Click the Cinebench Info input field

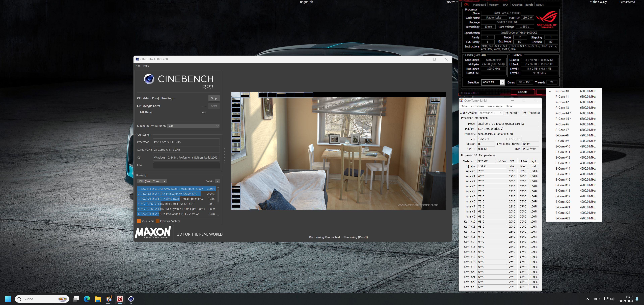point(186,165)
